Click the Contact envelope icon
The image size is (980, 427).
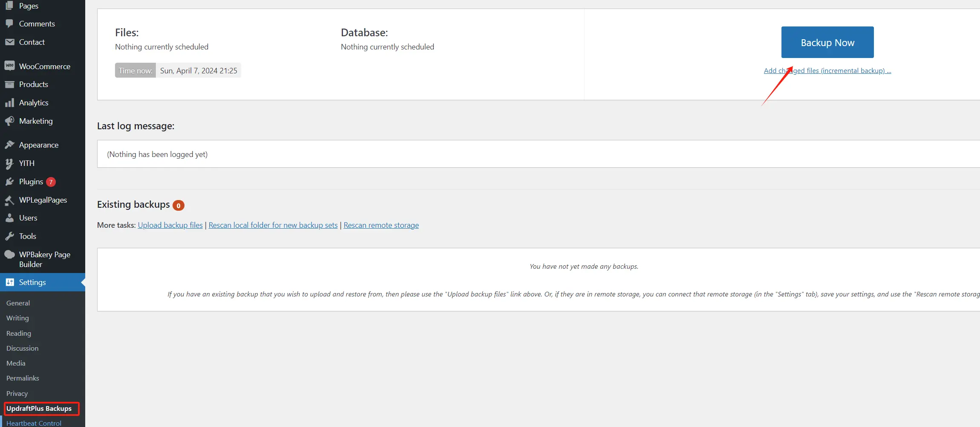pos(9,42)
